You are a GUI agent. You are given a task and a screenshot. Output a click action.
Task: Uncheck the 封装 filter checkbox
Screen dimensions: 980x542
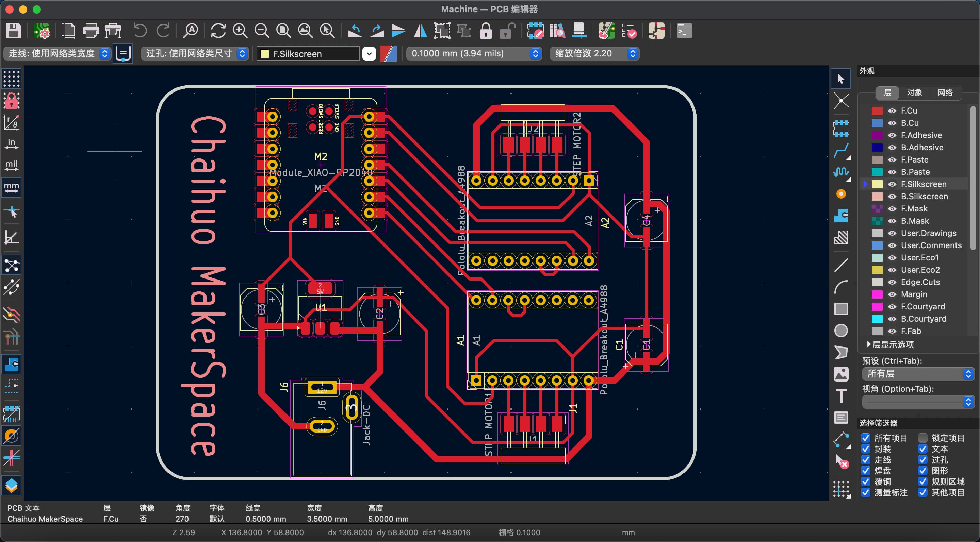tap(865, 449)
